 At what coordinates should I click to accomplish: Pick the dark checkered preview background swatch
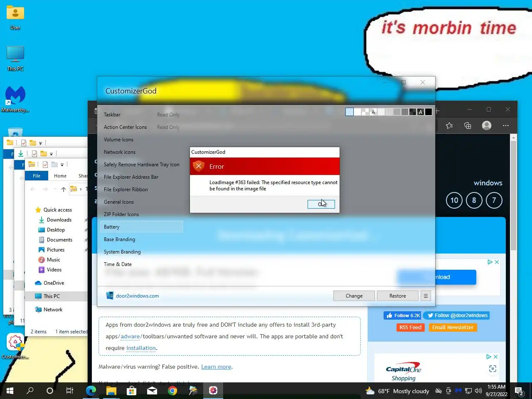pos(413,112)
